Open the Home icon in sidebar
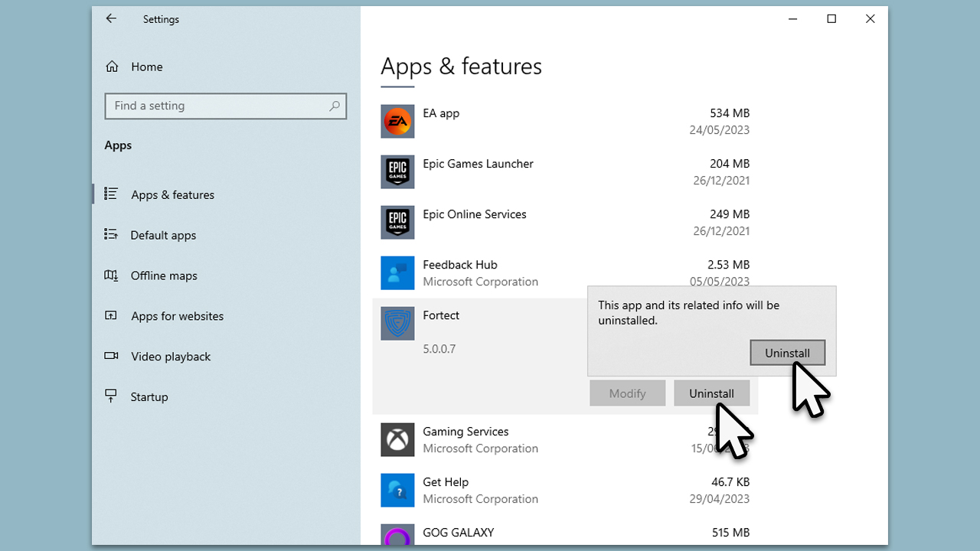Viewport: 980px width, 551px height. (x=112, y=67)
